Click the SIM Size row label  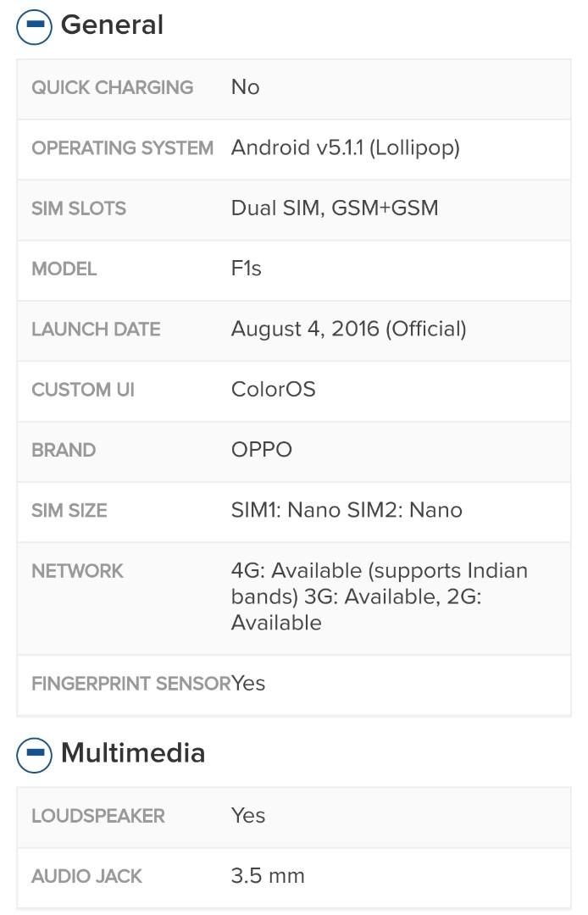[69, 511]
